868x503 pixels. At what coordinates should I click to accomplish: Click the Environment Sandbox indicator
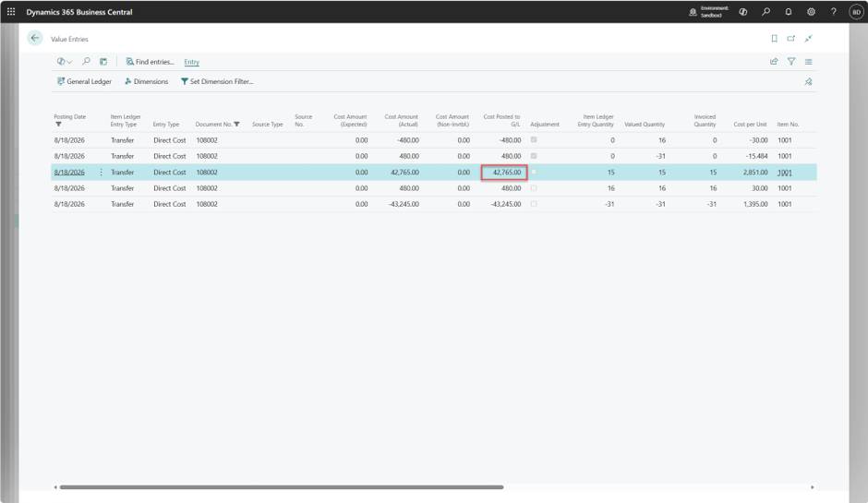point(709,12)
